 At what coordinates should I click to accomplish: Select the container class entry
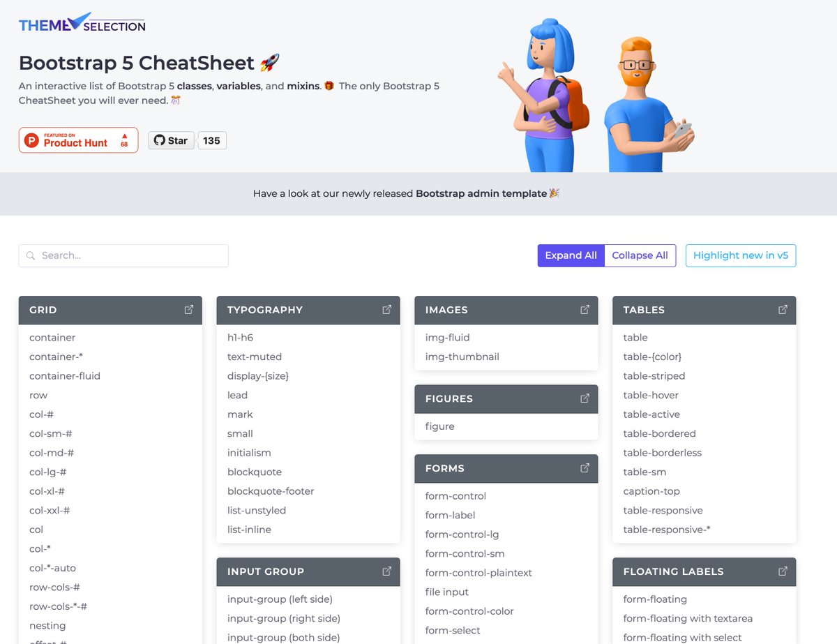[52, 338]
